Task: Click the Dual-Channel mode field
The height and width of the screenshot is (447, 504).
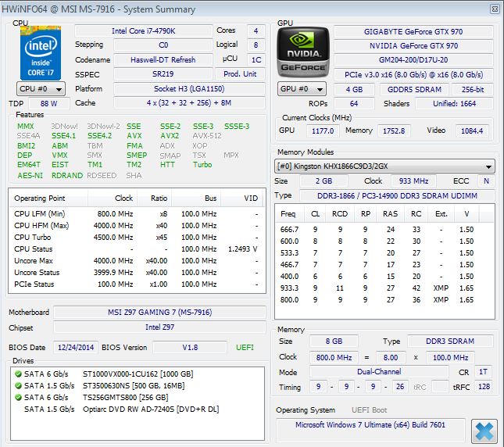Action: [x=379, y=372]
